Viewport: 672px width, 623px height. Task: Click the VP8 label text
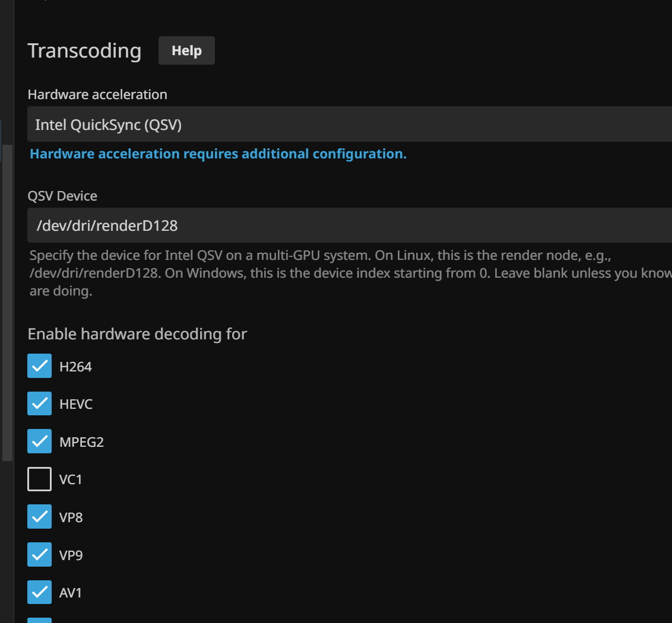point(71,517)
